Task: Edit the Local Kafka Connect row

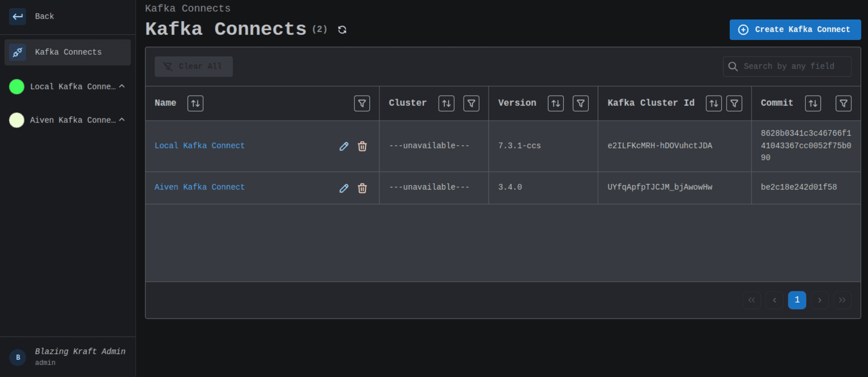Action: click(x=344, y=146)
